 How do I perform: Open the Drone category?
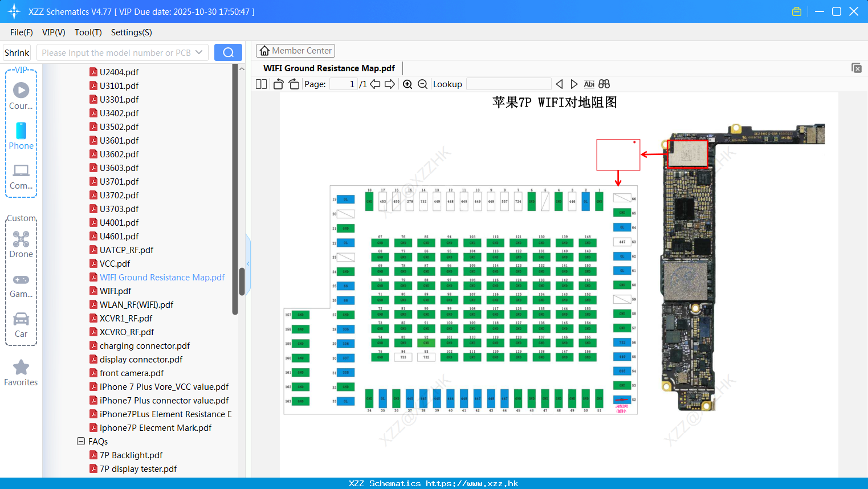coord(21,244)
